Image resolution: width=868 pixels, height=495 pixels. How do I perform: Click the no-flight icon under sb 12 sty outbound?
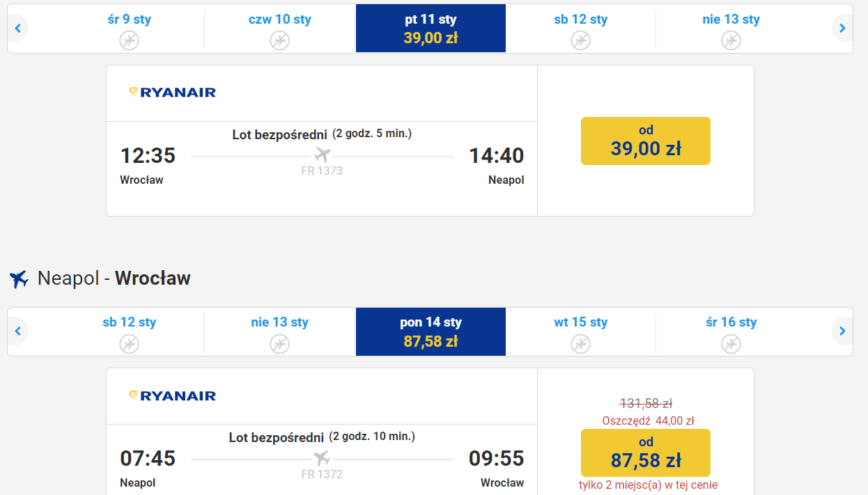(x=580, y=40)
